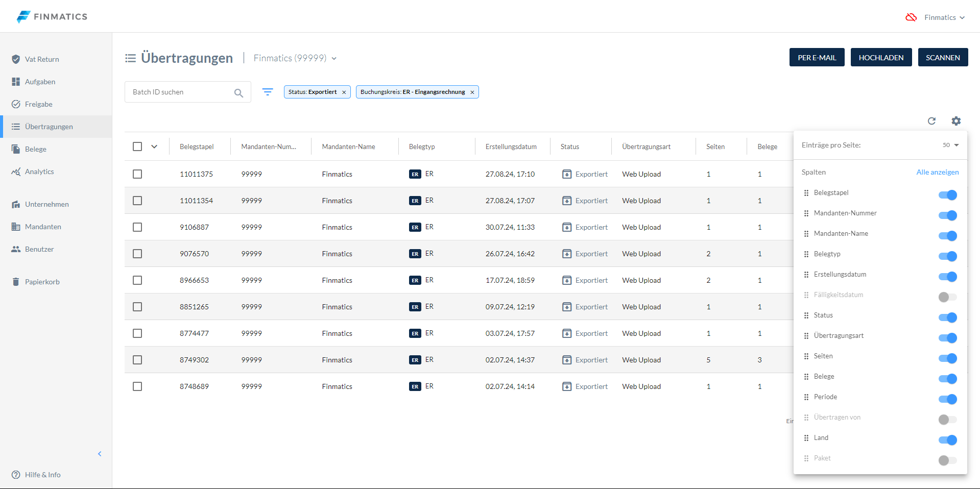The image size is (980, 489).
Task: Click Exportiert status icon in row 8774477
Action: 567,333
